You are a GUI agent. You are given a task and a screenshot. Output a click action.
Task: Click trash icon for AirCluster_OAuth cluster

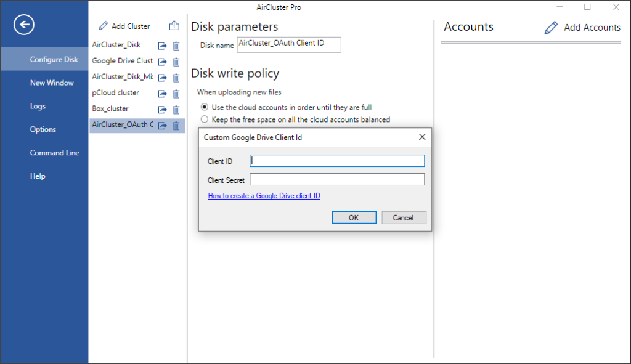(176, 126)
